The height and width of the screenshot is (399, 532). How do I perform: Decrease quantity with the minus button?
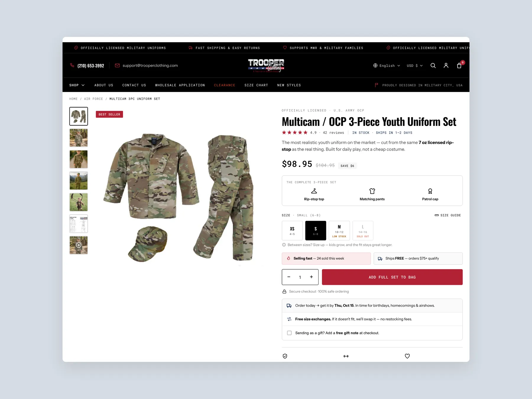[289, 277]
